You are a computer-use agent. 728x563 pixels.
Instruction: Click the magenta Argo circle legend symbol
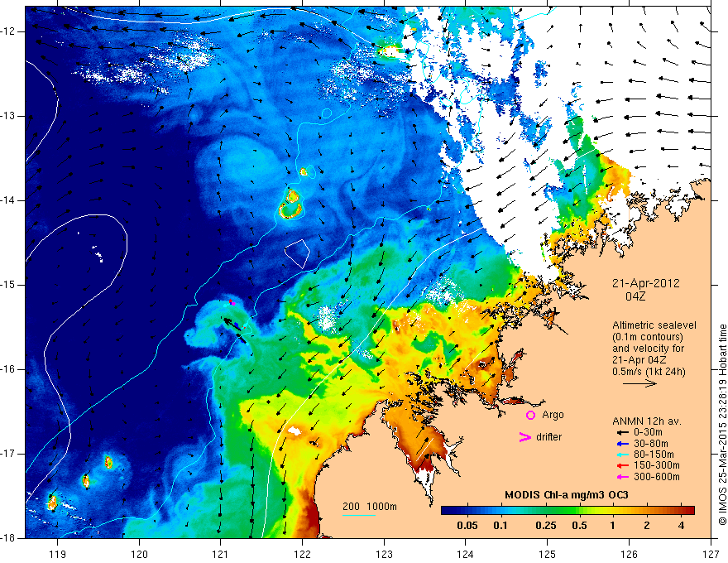point(530,415)
